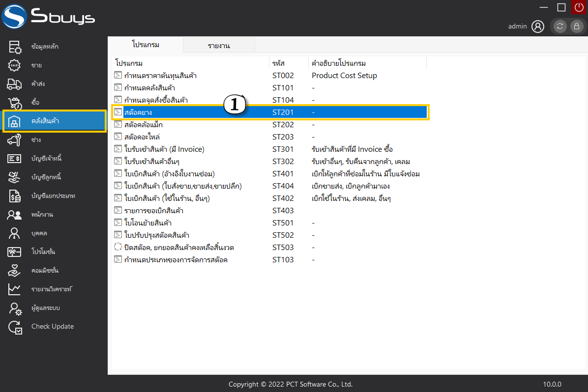Select the ช่าง mechanic sidebar item

pyautogui.click(x=36, y=140)
